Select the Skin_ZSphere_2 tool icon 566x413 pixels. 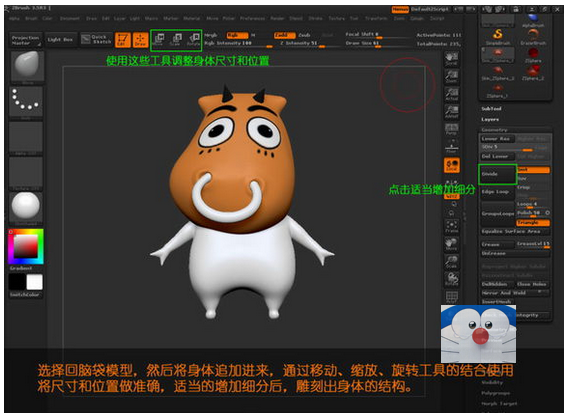tap(498, 72)
